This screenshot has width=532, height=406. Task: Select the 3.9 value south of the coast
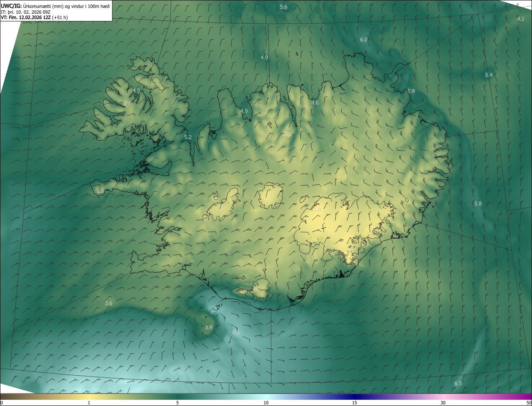coord(209,327)
